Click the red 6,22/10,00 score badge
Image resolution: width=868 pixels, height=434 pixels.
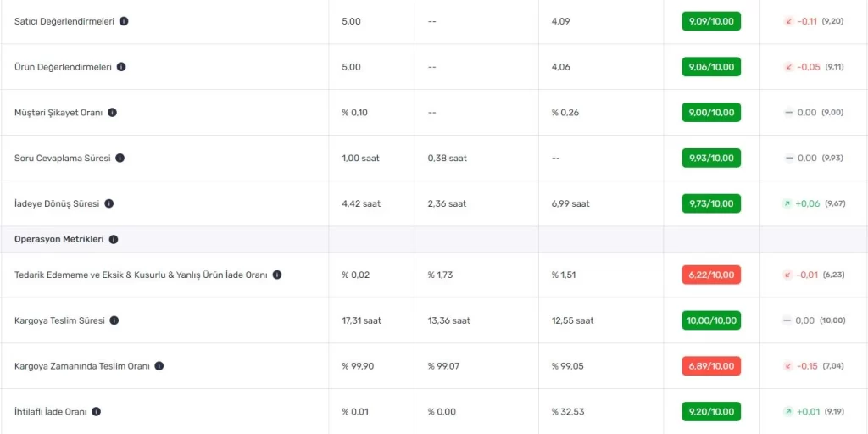coord(711,275)
